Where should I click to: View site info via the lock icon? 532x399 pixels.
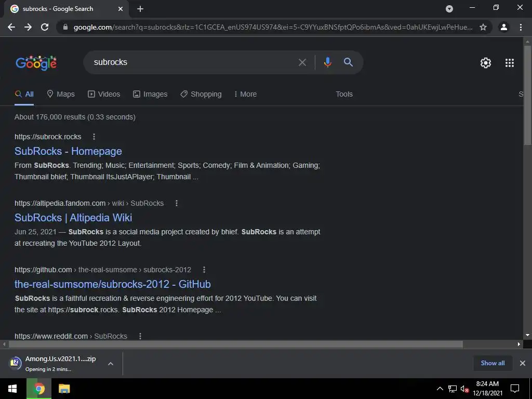(x=65, y=27)
